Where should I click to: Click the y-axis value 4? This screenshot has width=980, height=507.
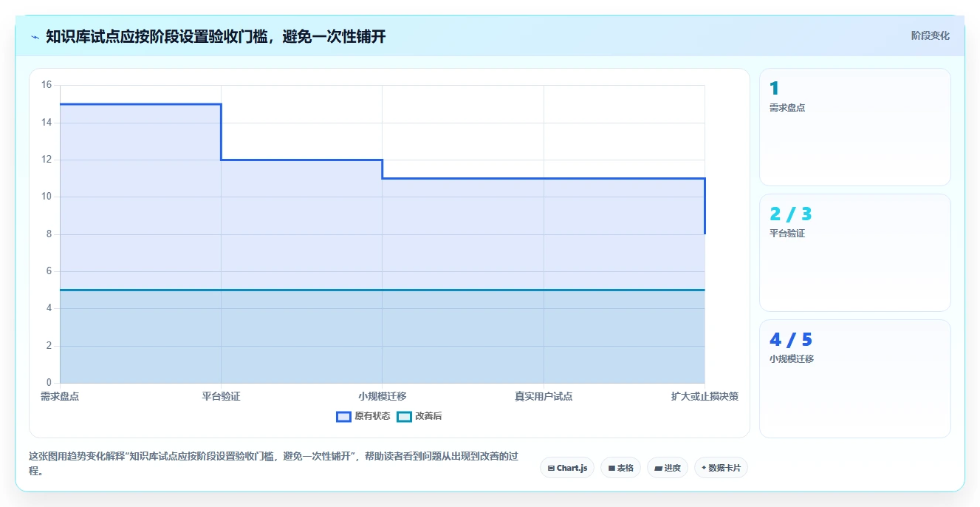(49, 308)
